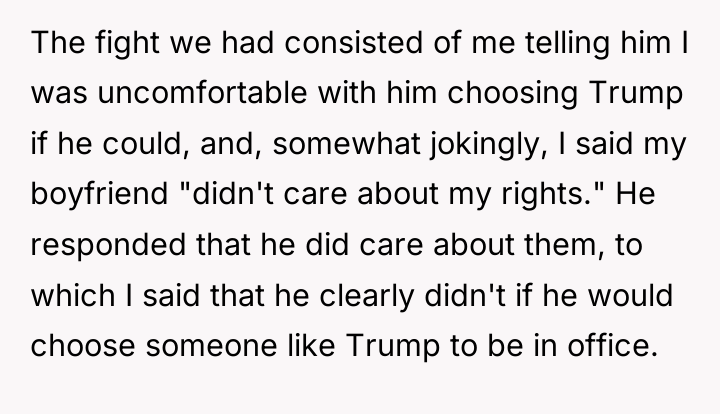
Task: Click the word "consisted" in the first line
Action: (x=353, y=42)
